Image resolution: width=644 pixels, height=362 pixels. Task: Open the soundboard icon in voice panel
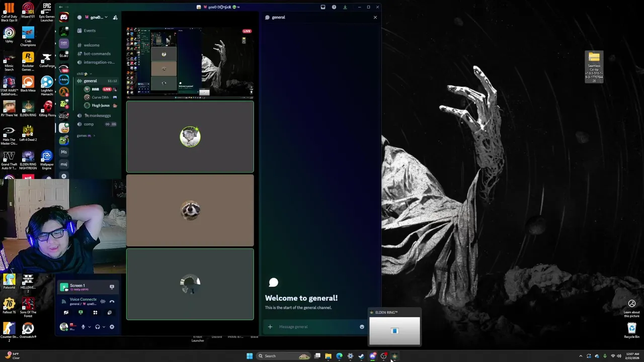tap(110, 313)
